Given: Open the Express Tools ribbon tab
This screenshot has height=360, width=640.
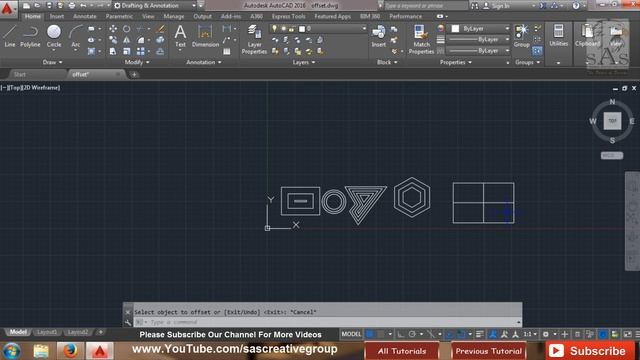Looking at the screenshot, I should (289, 16).
